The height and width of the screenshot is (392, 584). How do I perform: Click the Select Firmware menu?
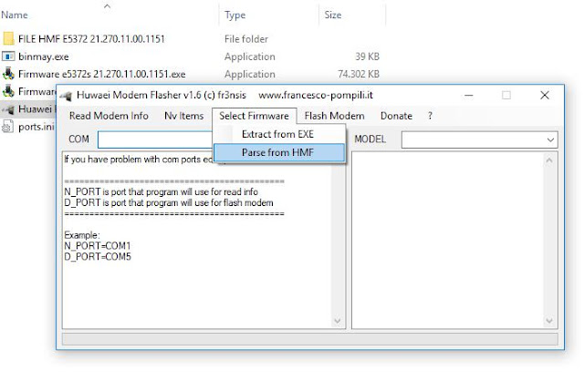[x=254, y=116]
